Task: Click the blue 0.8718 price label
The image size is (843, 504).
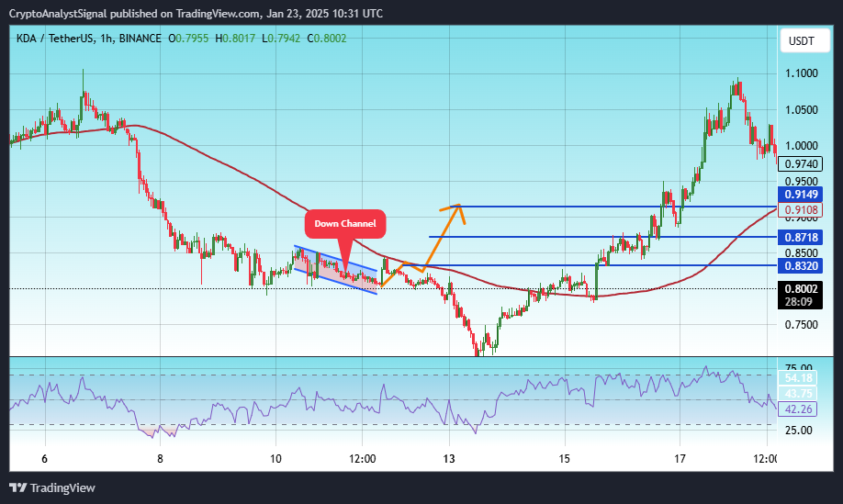Action: coord(800,237)
